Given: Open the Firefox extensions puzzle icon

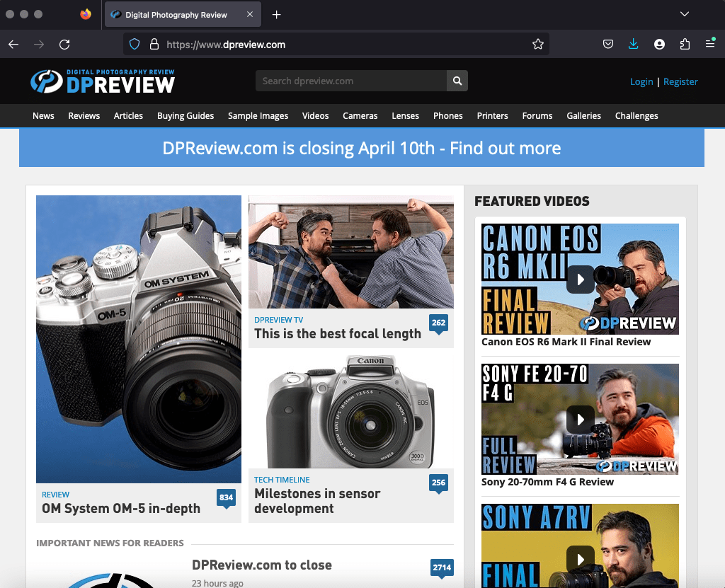Looking at the screenshot, I should click(x=685, y=44).
